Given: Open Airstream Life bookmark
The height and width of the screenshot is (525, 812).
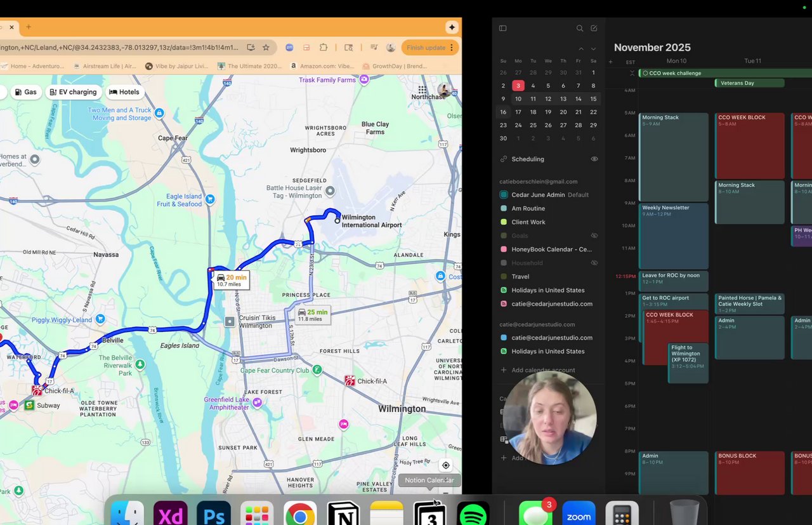Looking at the screenshot, I should pyautogui.click(x=105, y=65).
